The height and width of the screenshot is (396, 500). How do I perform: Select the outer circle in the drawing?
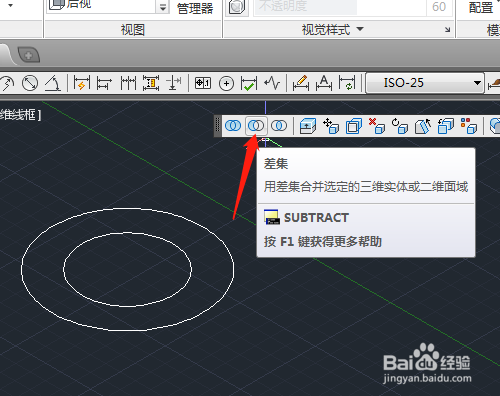[x=128, y=209]
